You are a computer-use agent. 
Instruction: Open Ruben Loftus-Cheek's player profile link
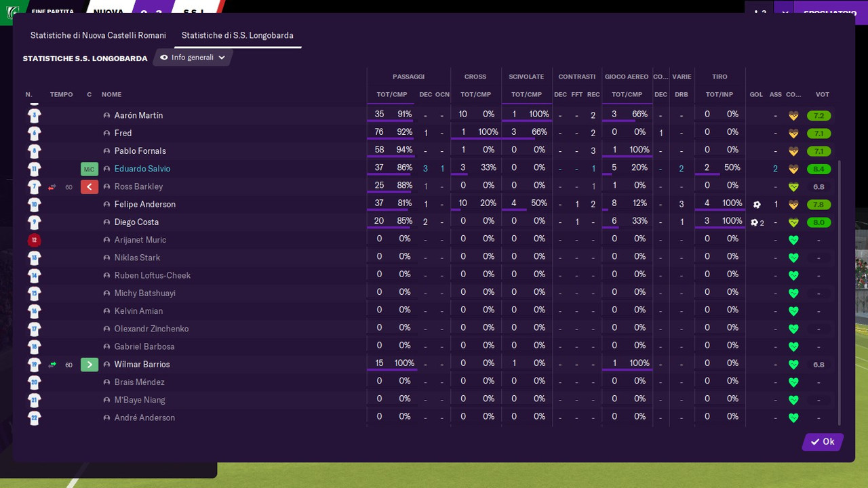click(x=153, y=276)
